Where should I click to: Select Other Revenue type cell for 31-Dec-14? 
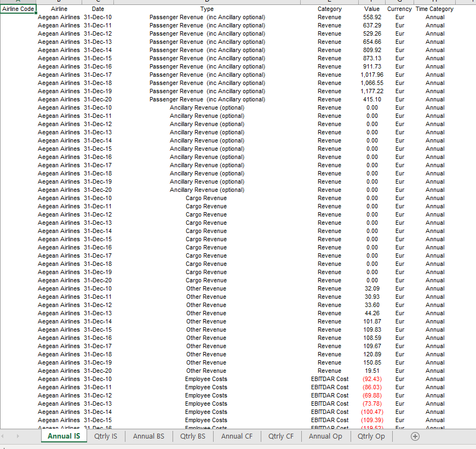[x=207, y=321]
